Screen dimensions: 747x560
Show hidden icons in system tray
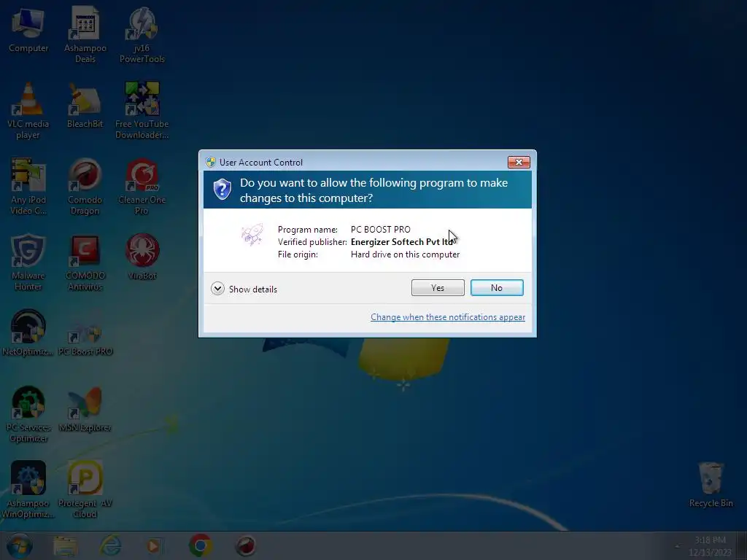[x=678, y=546]
